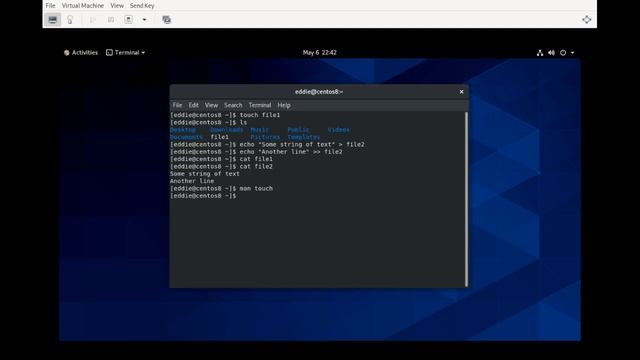Open the clock showing May 6 22:42

pyautogui.click(x=320, y=53)
